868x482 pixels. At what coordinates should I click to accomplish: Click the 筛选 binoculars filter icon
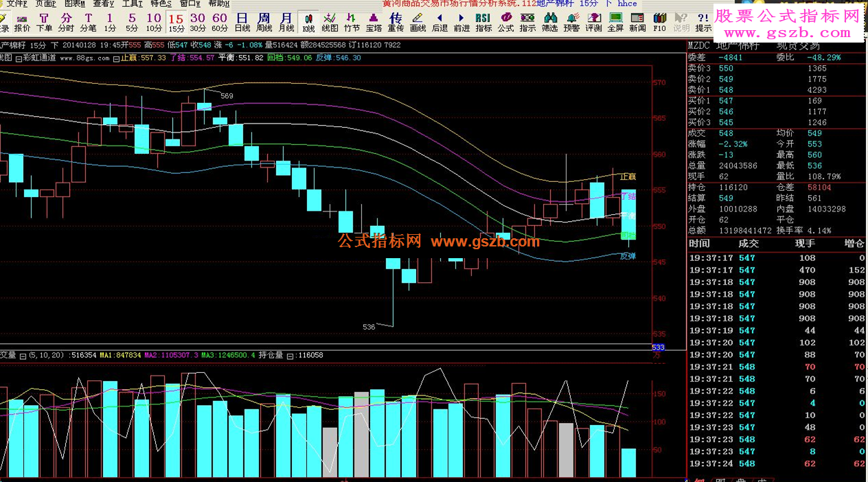coord(549,21)
